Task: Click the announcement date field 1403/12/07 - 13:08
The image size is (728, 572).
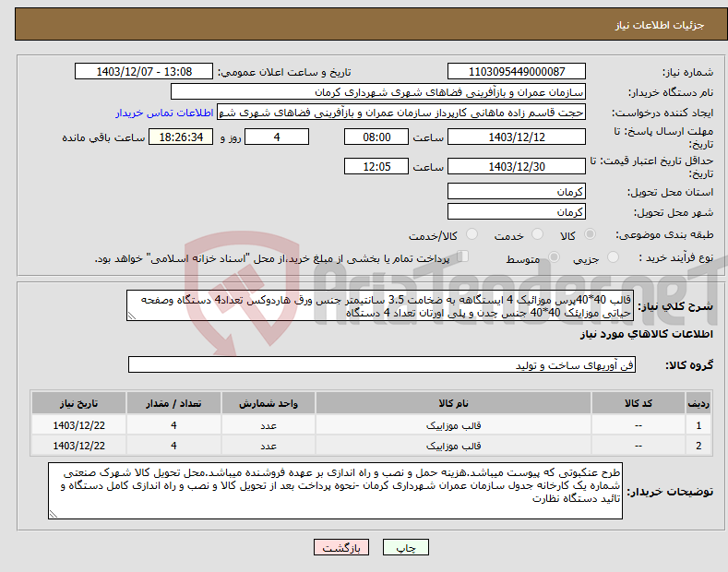Action: coord(144,72)
